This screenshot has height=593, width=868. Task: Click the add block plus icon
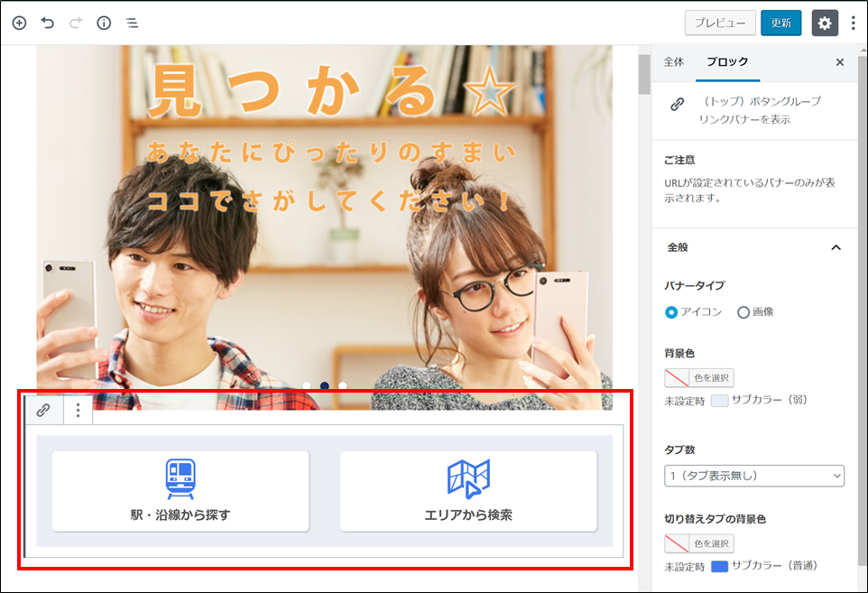[x=19, y=23]
